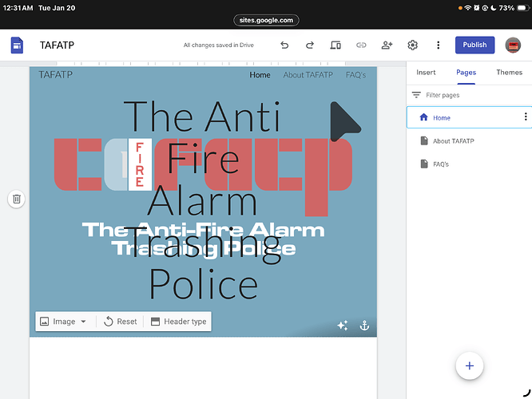Viewport: 532px width, 399px height.
Task: Click the anchor icon on header image
Action: pos(364,326)
